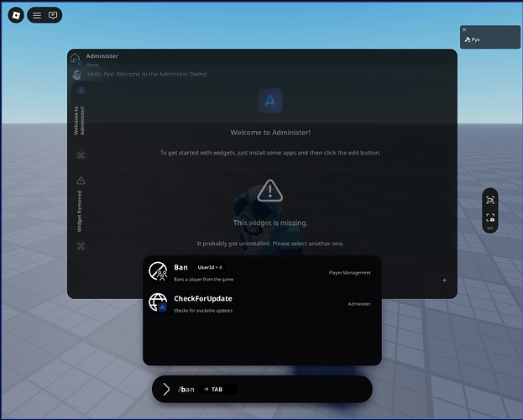Select the CheckForUpdate command suggestion
Image resolution: width=523 pixels, height=420 pixels.
click(262, 303)
